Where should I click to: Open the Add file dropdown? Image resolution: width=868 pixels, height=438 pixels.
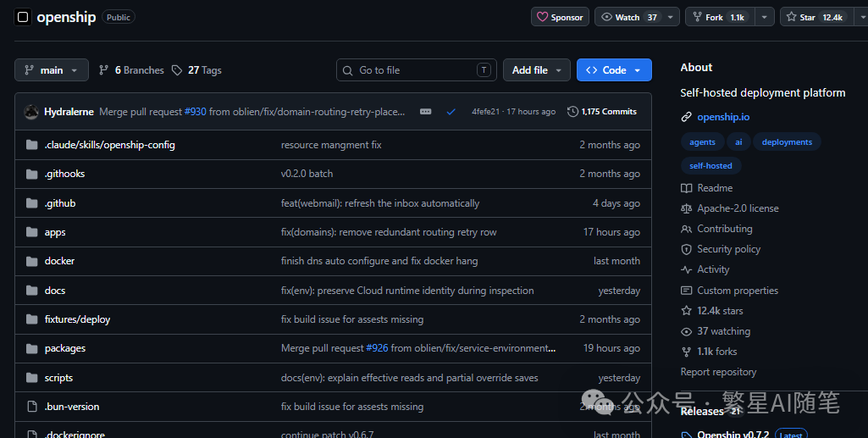536,70
